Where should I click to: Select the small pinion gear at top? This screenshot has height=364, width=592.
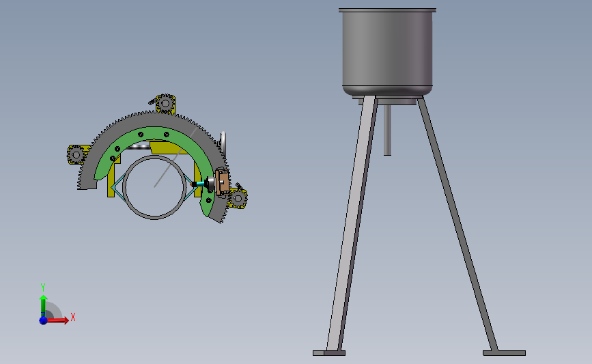point(165,103)
